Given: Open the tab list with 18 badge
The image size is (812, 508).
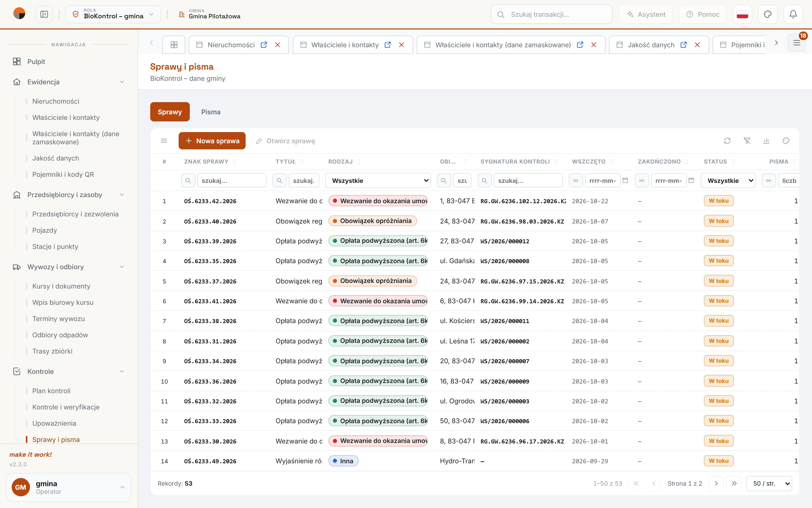Looking at the screenshot, I should 797,43.
